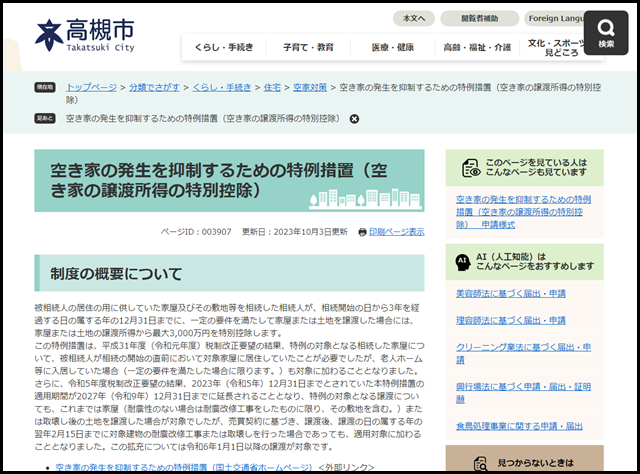Open the Foreign Language selector
Screen dimensions: 640x474
pyautogui.click(x=555, y=18)
